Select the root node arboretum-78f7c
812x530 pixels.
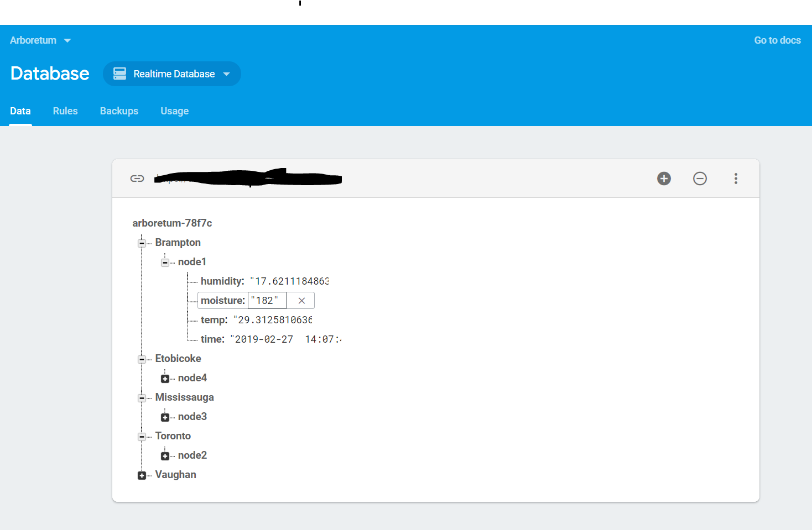172,223
